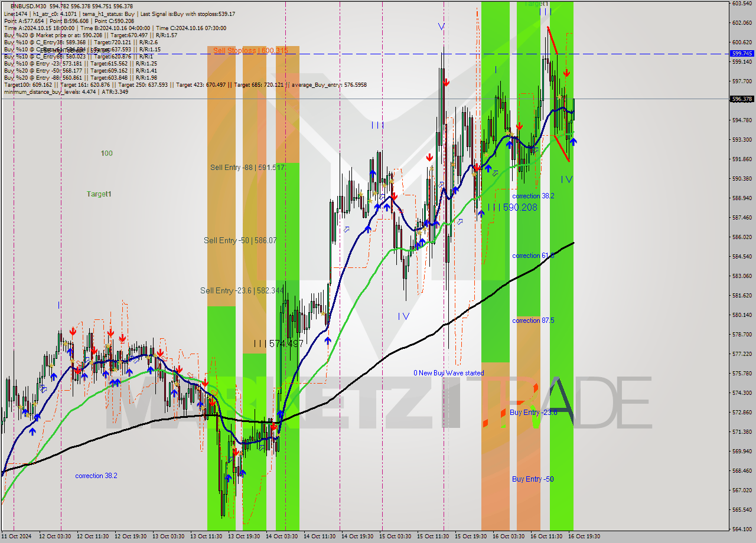This screenshot has width=756, height=543.
Task: Click the 'Sell Entry -88 | 591.517' label
Action: 247,168
